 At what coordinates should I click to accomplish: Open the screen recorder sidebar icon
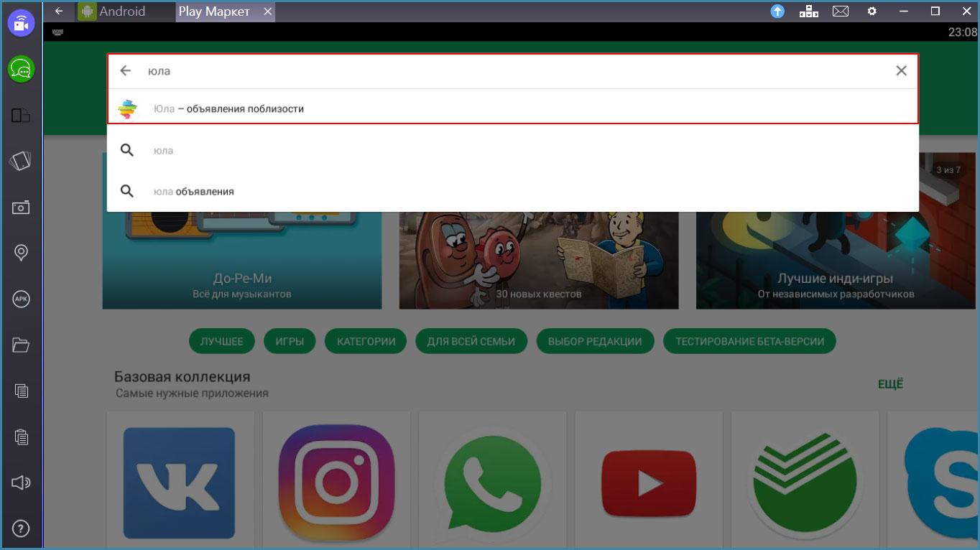(x=21, y=24)
